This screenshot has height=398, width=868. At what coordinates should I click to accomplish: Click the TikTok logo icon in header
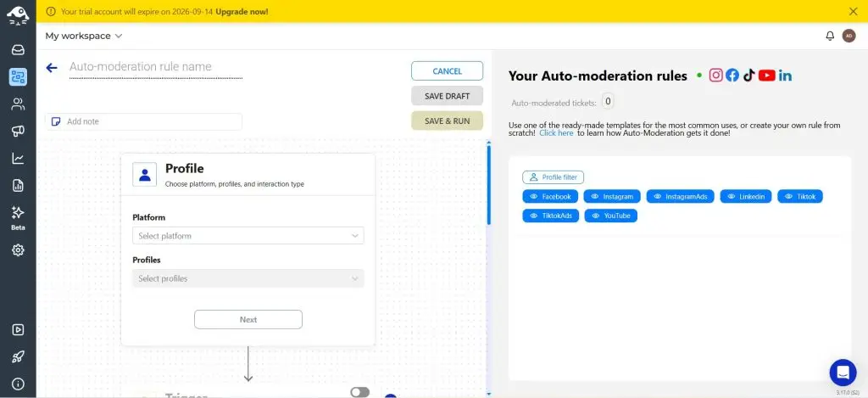(x=749, y=76)
